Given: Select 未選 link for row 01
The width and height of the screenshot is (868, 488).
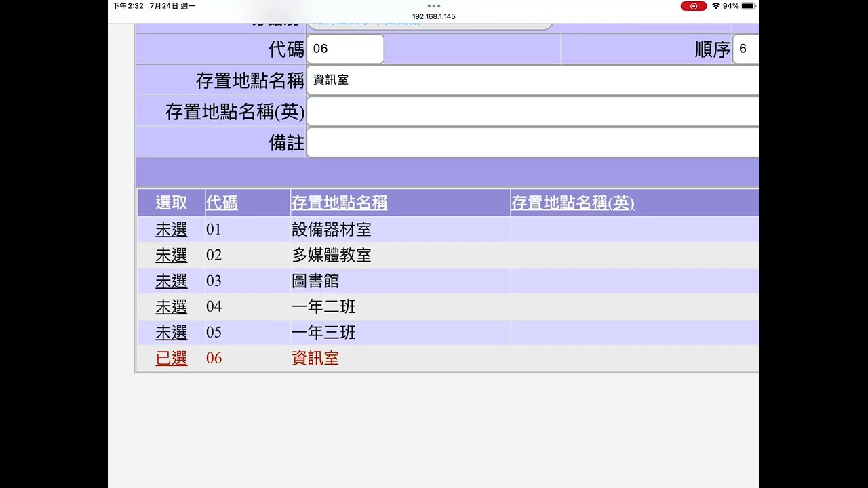Looking at the screenshot, I should [171, 230].
